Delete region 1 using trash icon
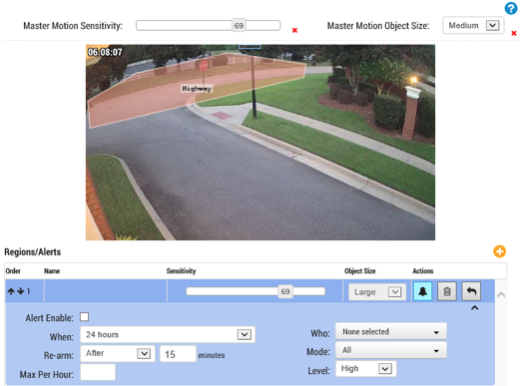The image size is (520, 386). click(447, 291)
